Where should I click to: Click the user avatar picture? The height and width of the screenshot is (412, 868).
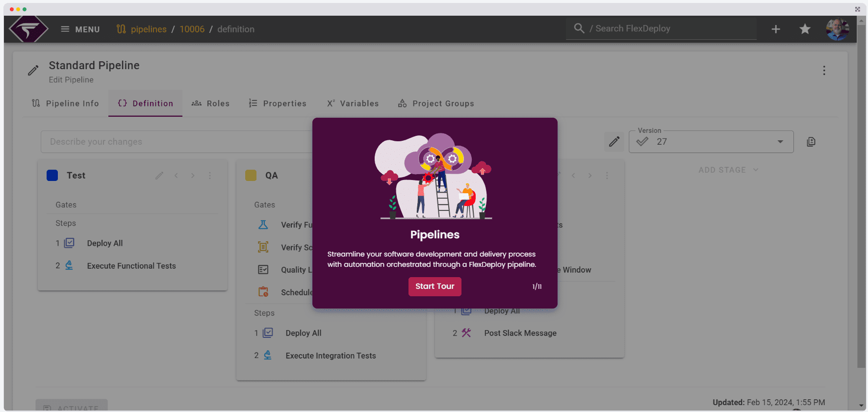tap(837, 29)
